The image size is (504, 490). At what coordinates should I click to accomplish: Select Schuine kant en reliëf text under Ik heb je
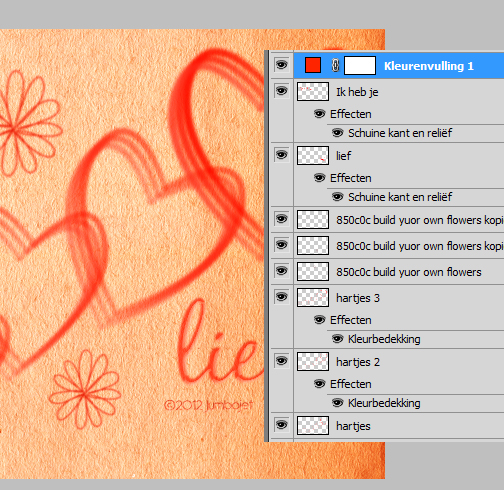[400, 133]
